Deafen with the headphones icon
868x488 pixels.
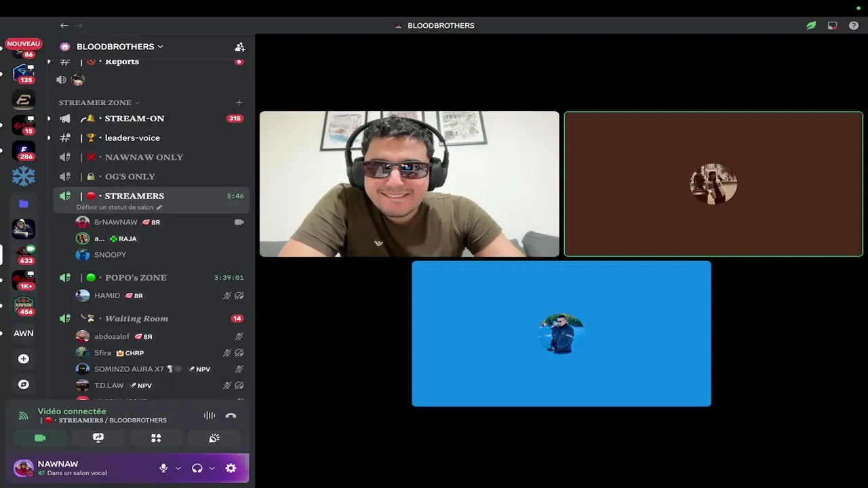(x=197, y=468)
